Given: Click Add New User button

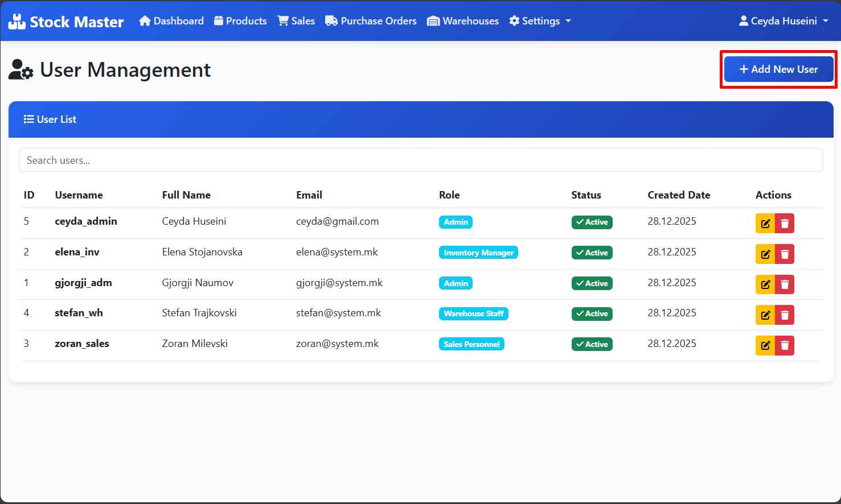Looking at the screenshot, I should pos(778,69).
